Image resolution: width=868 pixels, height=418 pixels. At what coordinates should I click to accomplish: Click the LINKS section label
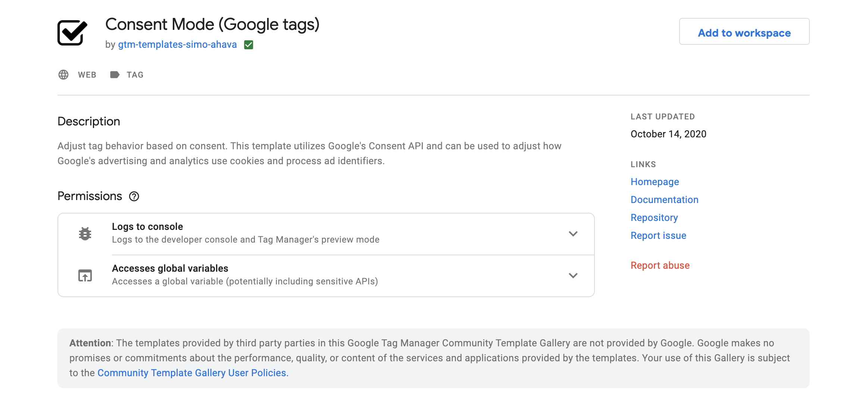coord(643,164)
